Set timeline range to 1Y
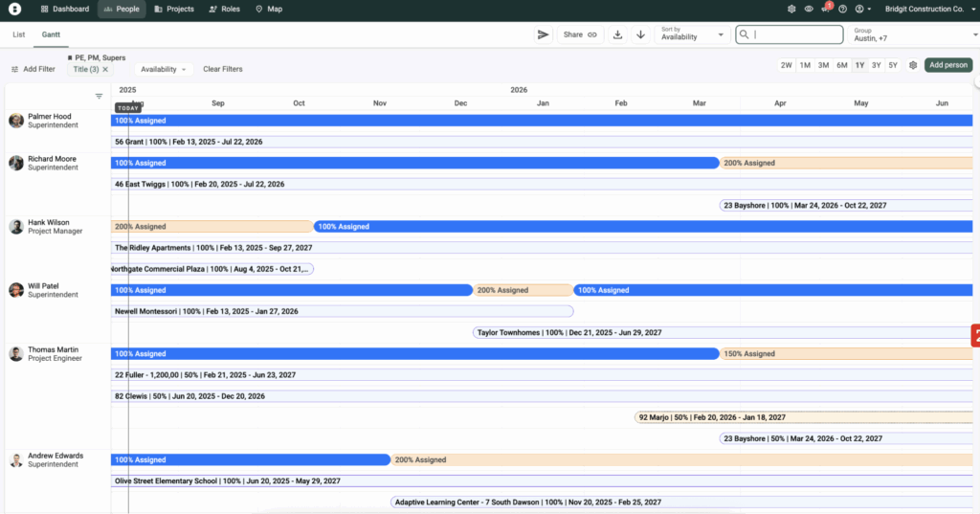Screen dimensions: 980x514 pos(860,65)
